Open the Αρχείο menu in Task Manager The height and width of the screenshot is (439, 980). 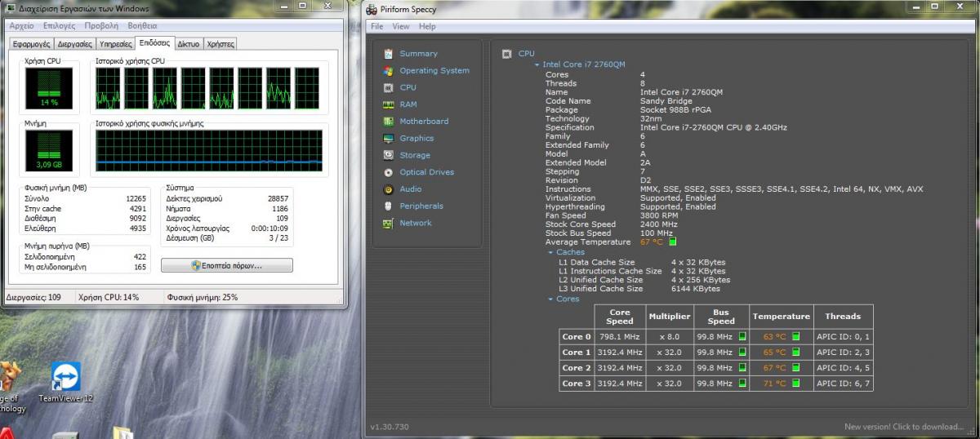22,26
